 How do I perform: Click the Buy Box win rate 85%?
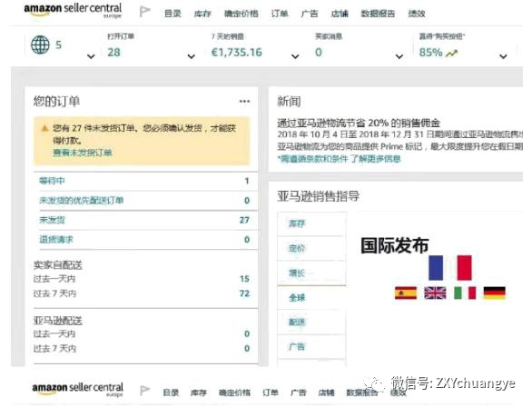pos(431,53)
